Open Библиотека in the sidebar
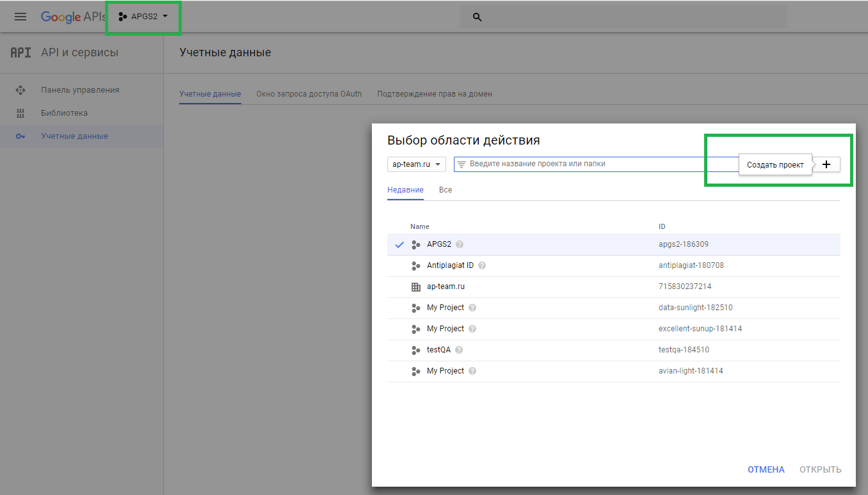The image size is (868, 495). click(64, 113)
